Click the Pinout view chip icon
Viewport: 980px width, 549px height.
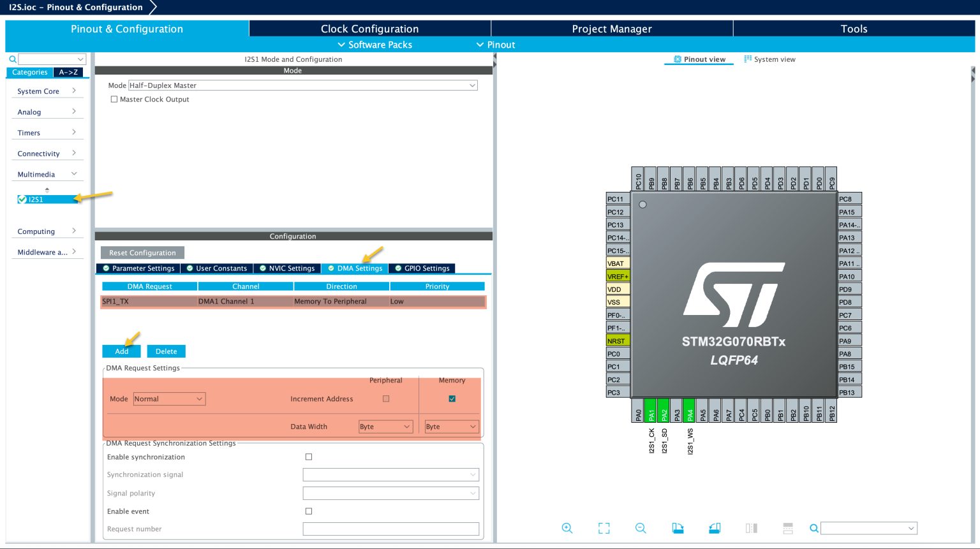coord(677,59)
